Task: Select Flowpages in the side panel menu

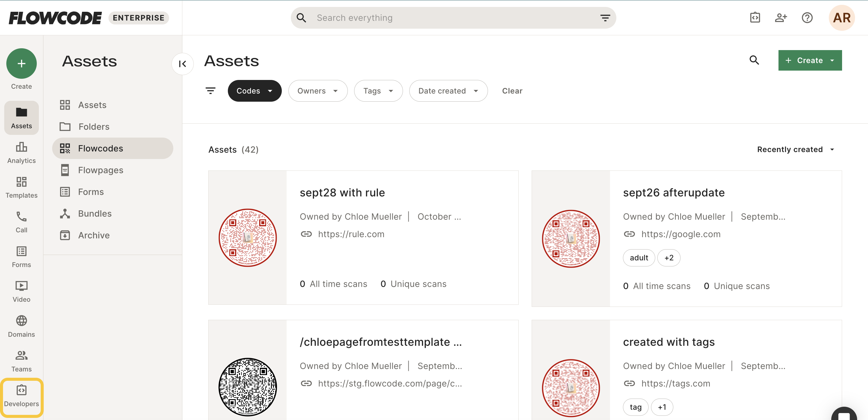Action: [x=112, y=170]
